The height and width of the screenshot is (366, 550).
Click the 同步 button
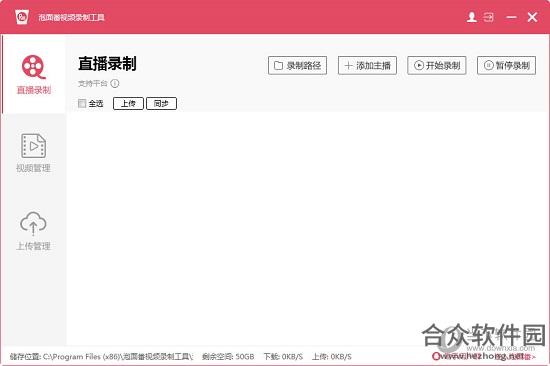161,104
